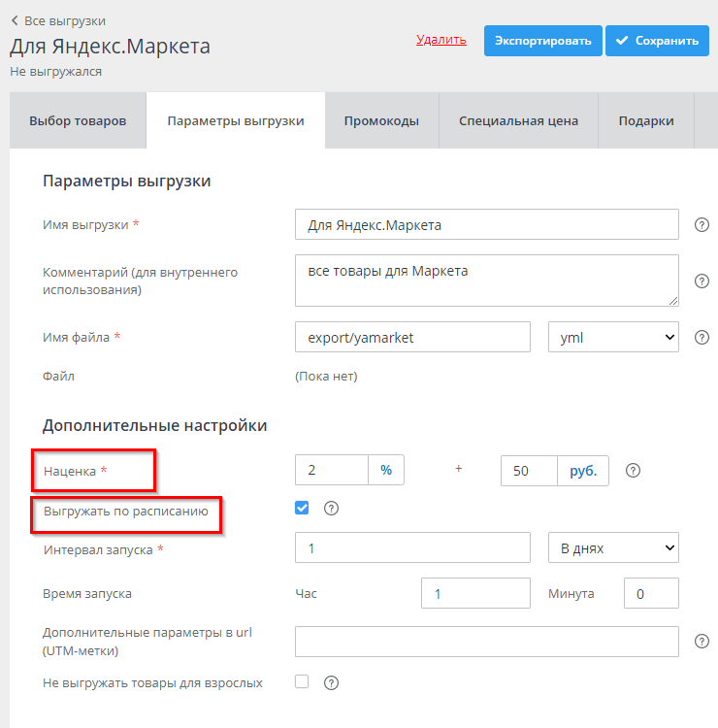Viewport: 718px width, 728px height.
Task: Open the Промокоды tab
Action: pyautogui.click(x=381, y=121)
